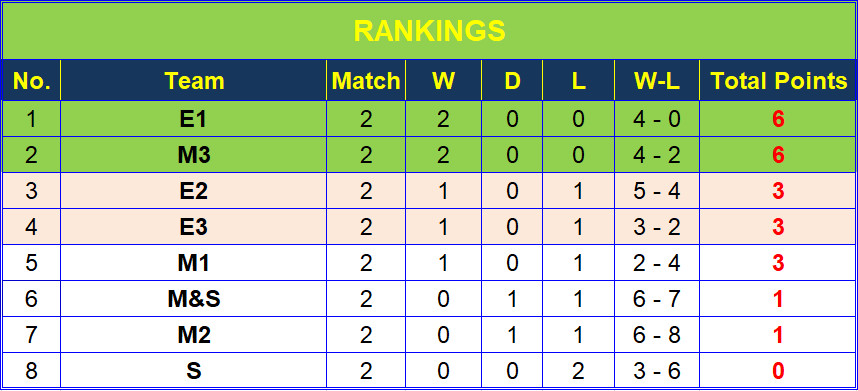
Task: Select the Team column header
Action: coord(194,80)
